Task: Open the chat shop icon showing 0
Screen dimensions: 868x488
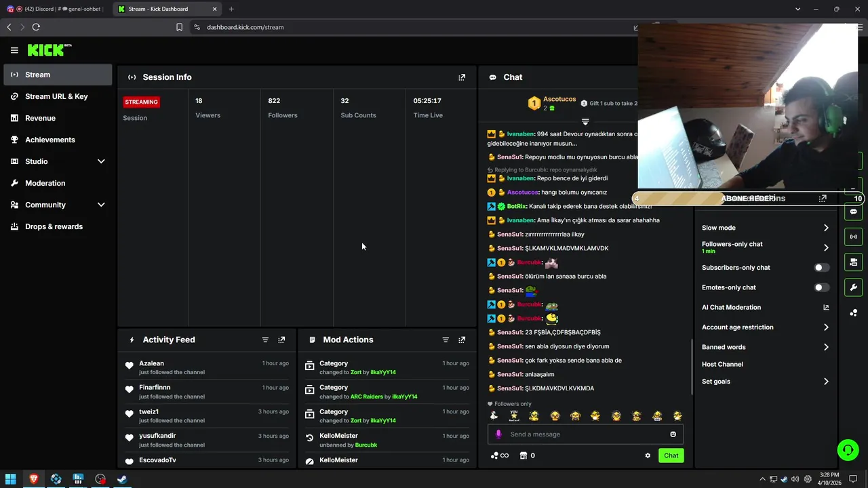Action: (527, 455)
